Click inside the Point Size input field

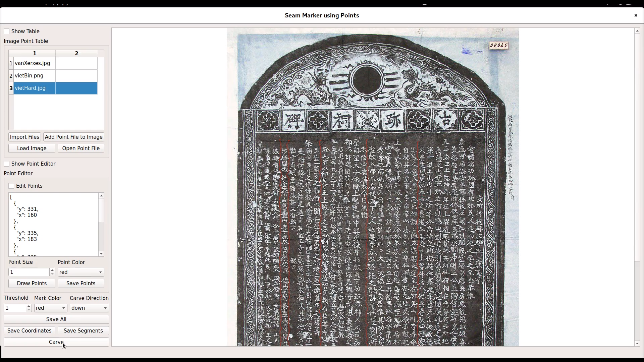(x=29, y=272)
